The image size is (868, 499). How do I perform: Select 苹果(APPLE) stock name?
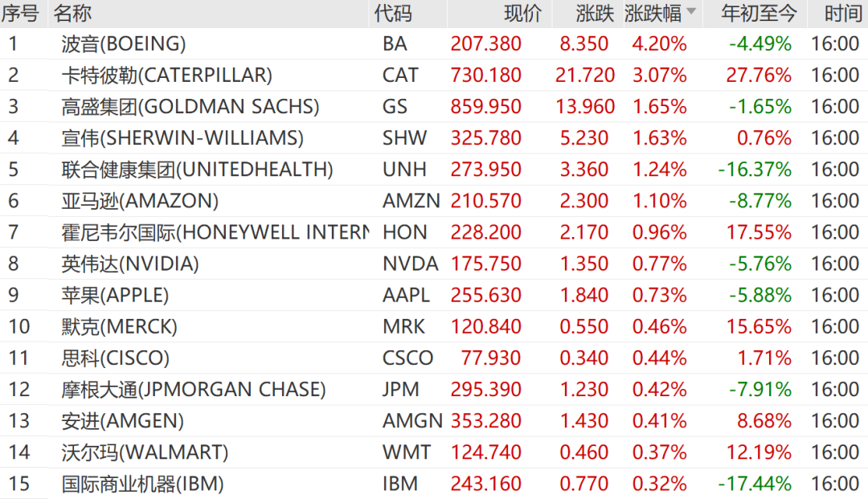[115, 295]
